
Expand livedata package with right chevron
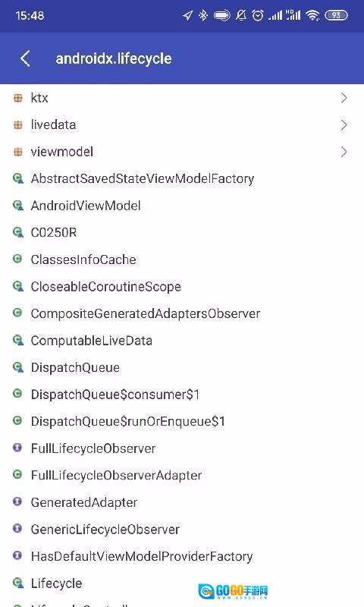(x=344, y=125)
